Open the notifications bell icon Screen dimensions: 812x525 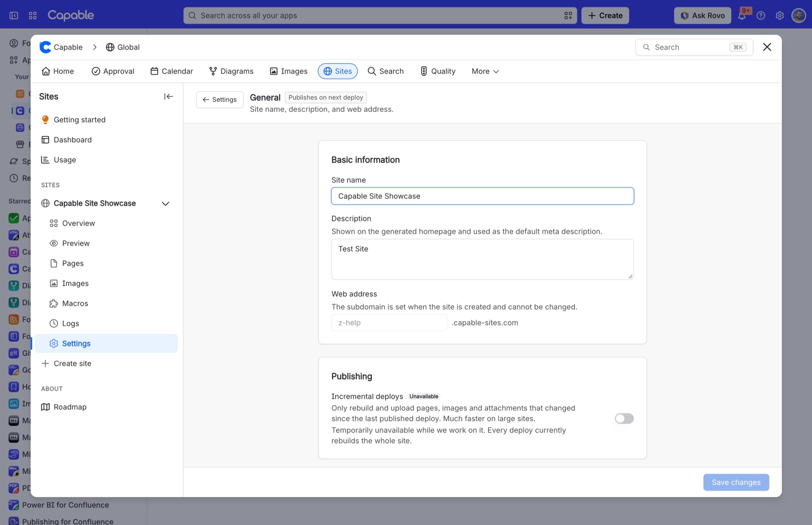[742, 15]
